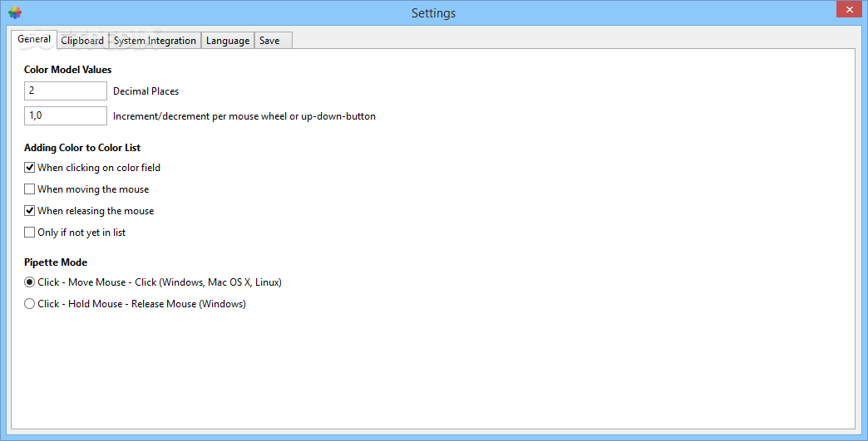Image resolution: width=868 pixels, height=441 pixels.
Task: Open the Clipboard tab
Action: [82, 41]
